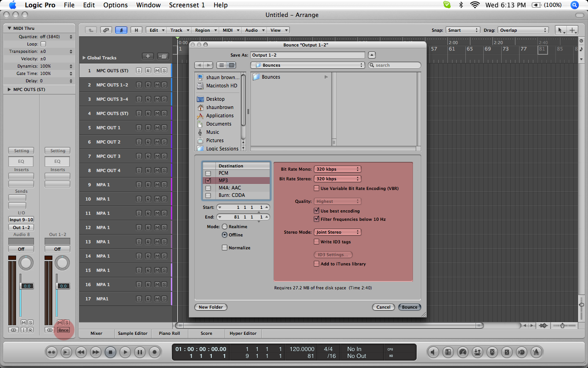588x368 pixels.
Task: Uncheck the MP3 destination checkbox
Action: tap(208, 181)
